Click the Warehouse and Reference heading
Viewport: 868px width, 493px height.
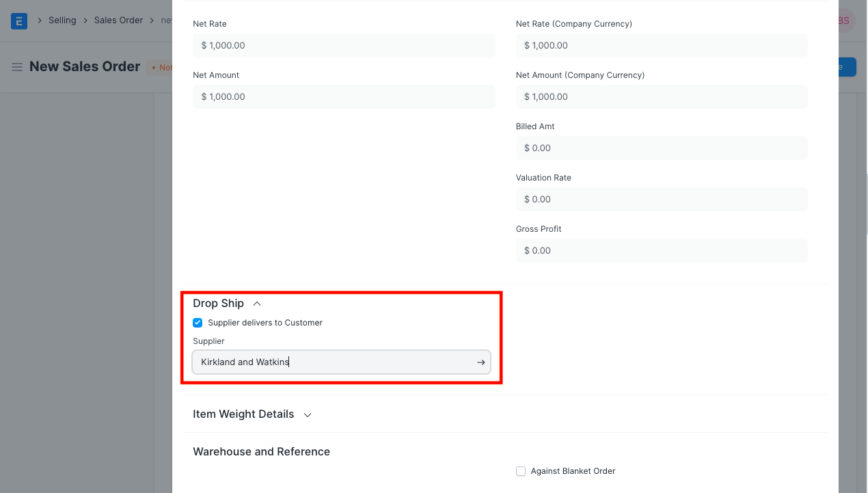(x=261, y=451)
